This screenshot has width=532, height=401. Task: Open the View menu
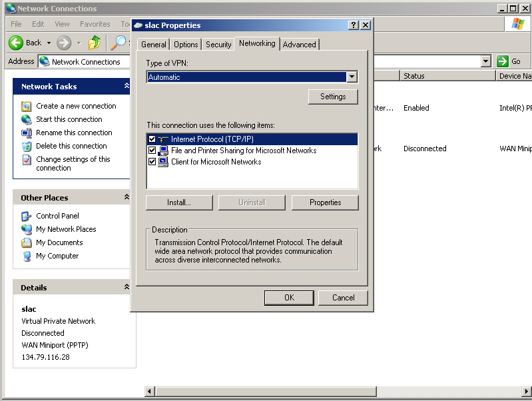pos(62,24)
